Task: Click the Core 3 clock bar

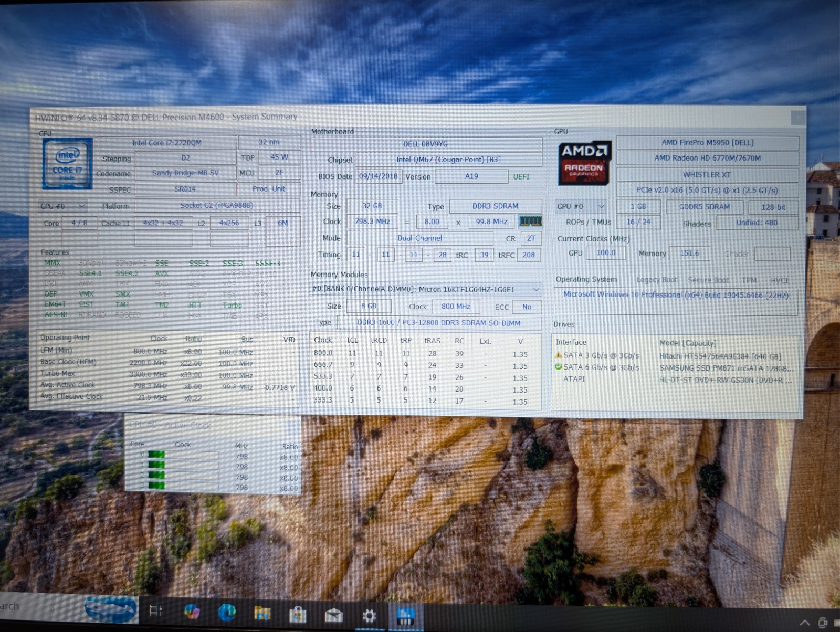Action: tap(182, 485)
